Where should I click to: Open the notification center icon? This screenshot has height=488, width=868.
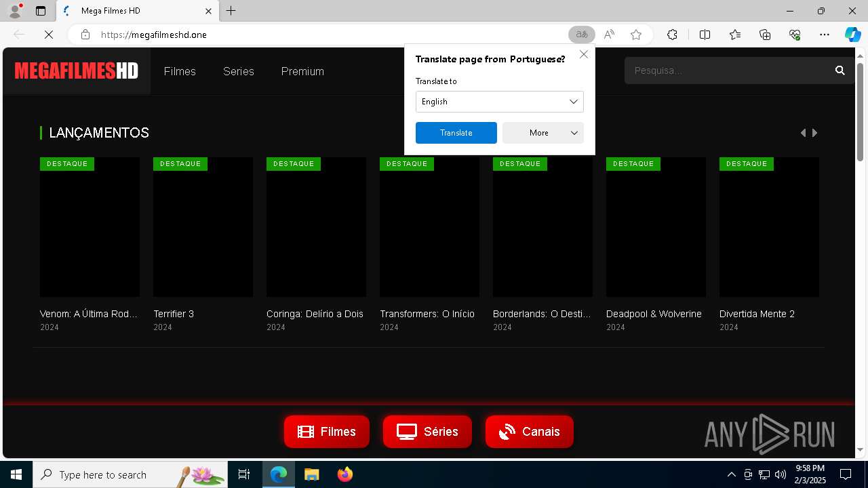[x=846, y=474]
